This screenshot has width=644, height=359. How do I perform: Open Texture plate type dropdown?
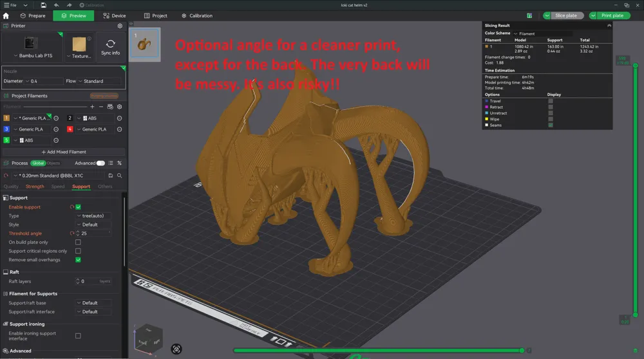coord(79,56)
